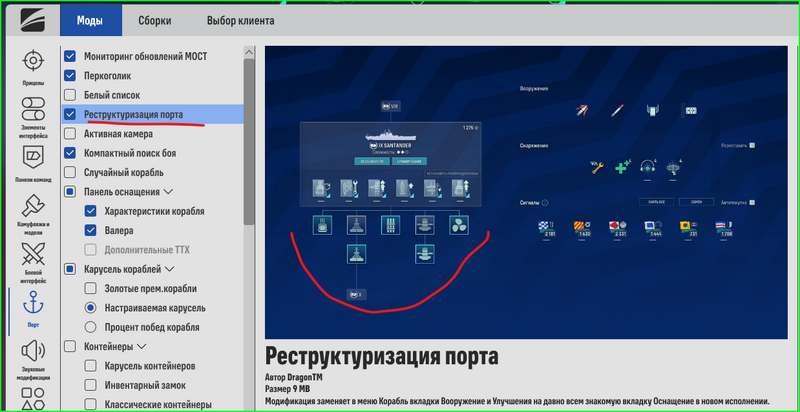Image resolution: width=800 pixels, height=412 pixels.
Task: Toggle the Панель оснащения group checkbox
Action: click(x=70, y=192)
